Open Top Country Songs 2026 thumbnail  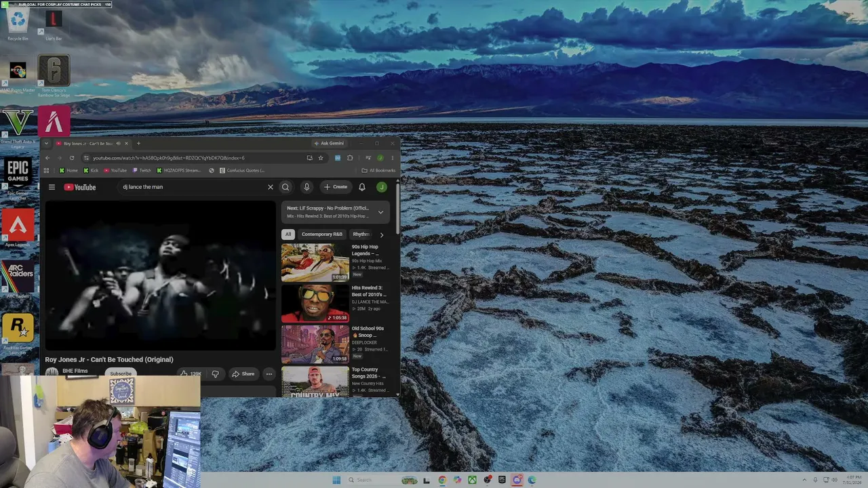click(x=315, y=382)
